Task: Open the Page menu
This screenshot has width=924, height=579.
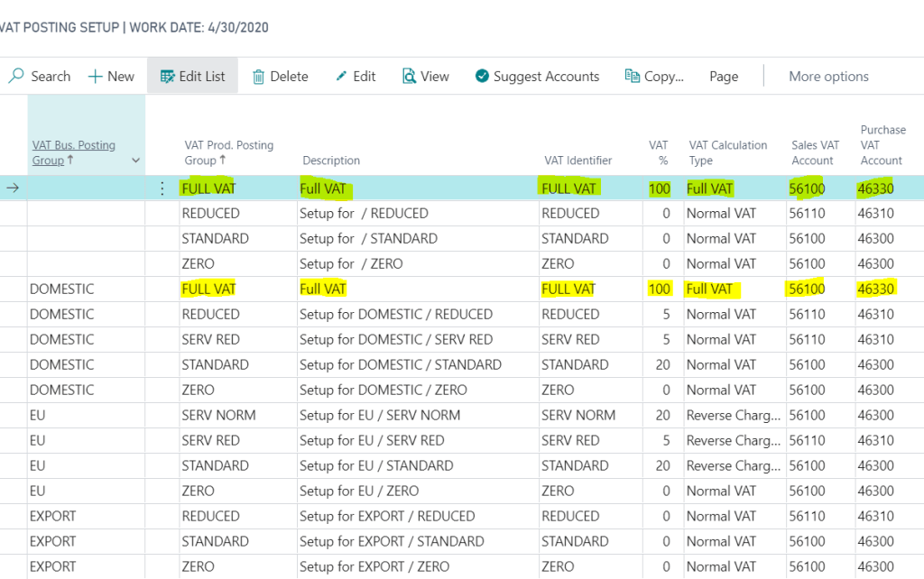Action: [x=724, y=77]
